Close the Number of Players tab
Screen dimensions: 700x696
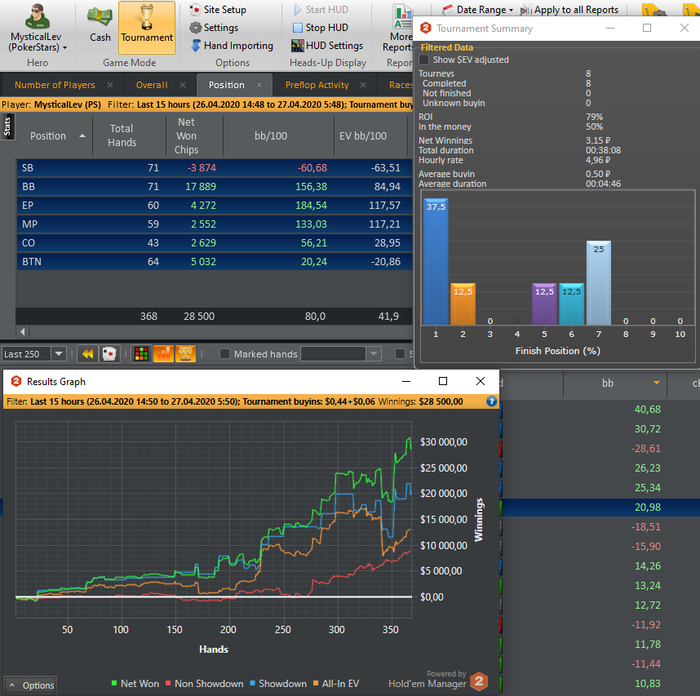click(x=110, y=85)
